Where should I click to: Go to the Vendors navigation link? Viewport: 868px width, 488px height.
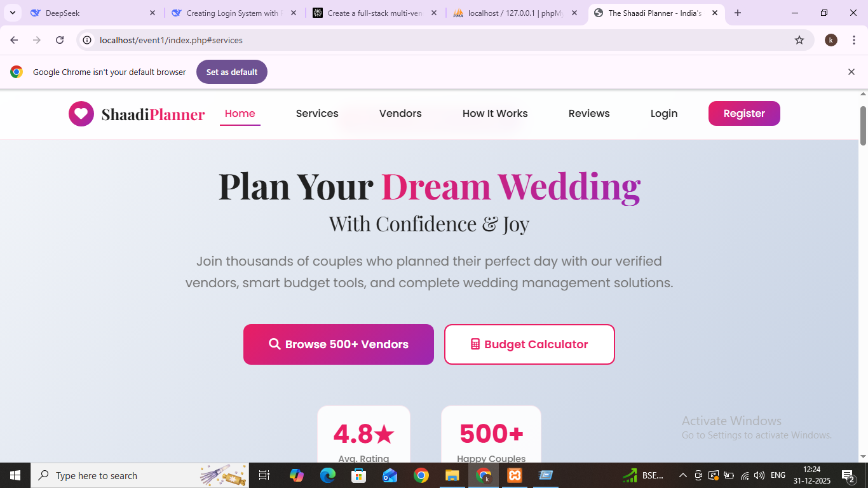(x=400, y=114)
